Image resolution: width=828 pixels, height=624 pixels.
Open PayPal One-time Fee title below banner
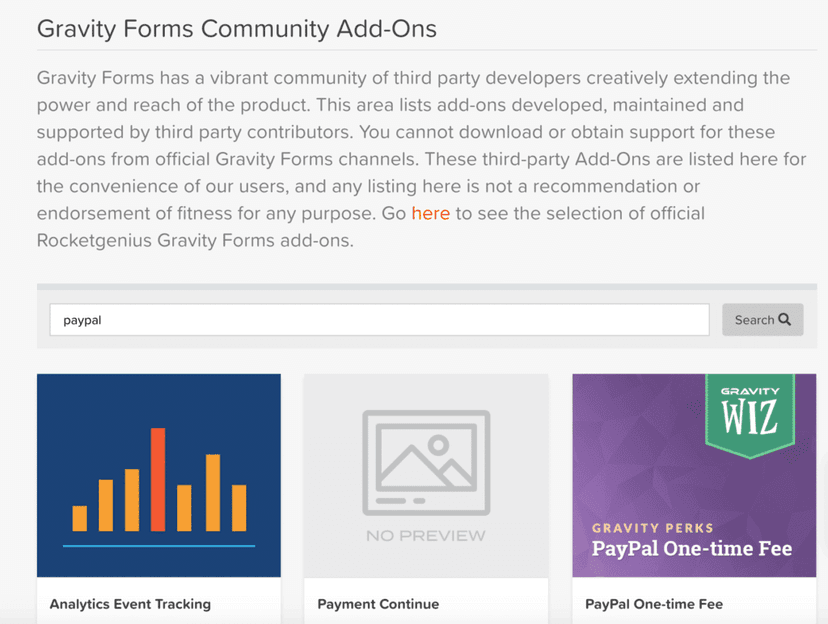(654, 604)
